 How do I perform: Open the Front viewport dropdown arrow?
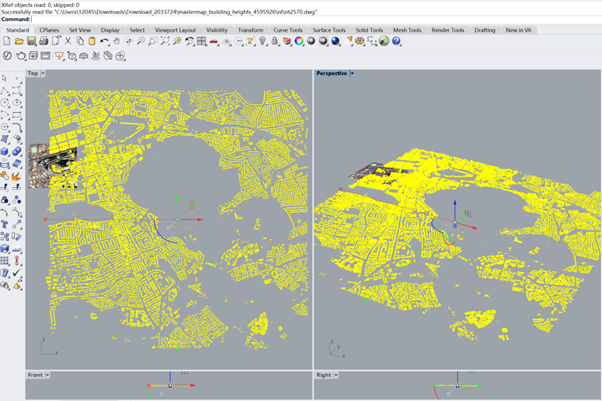pos(48,375)
